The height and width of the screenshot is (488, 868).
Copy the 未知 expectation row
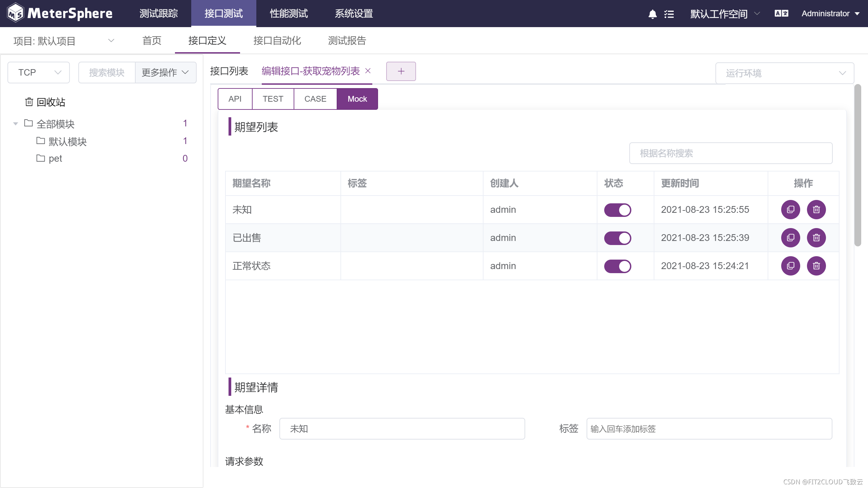[790, 210]
